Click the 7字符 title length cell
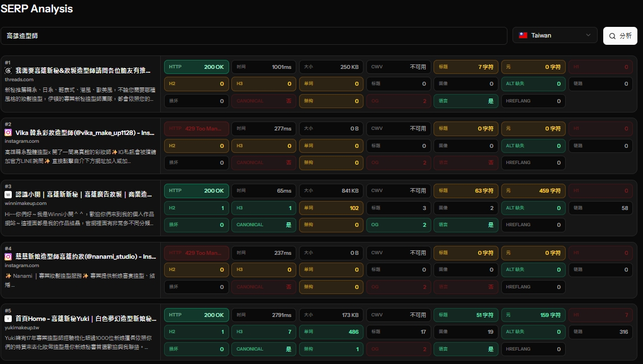The width and height of the screenshot is (643, 364). (466, 67)
